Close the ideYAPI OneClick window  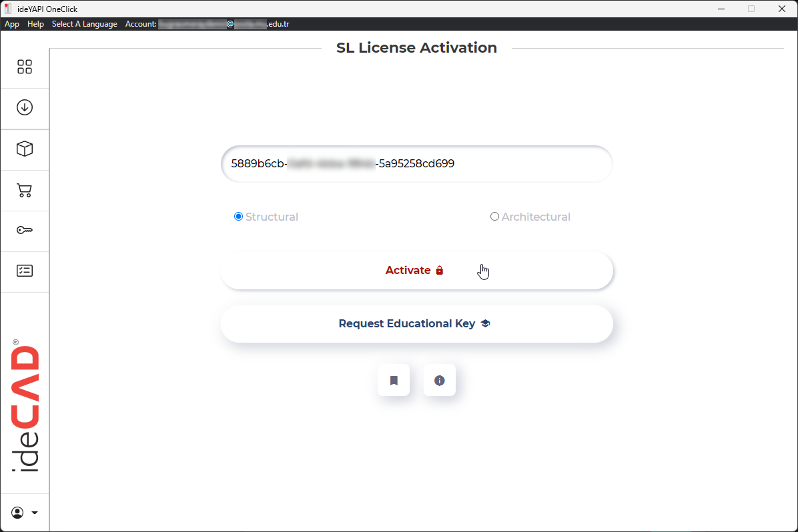[x=782, y=9]
